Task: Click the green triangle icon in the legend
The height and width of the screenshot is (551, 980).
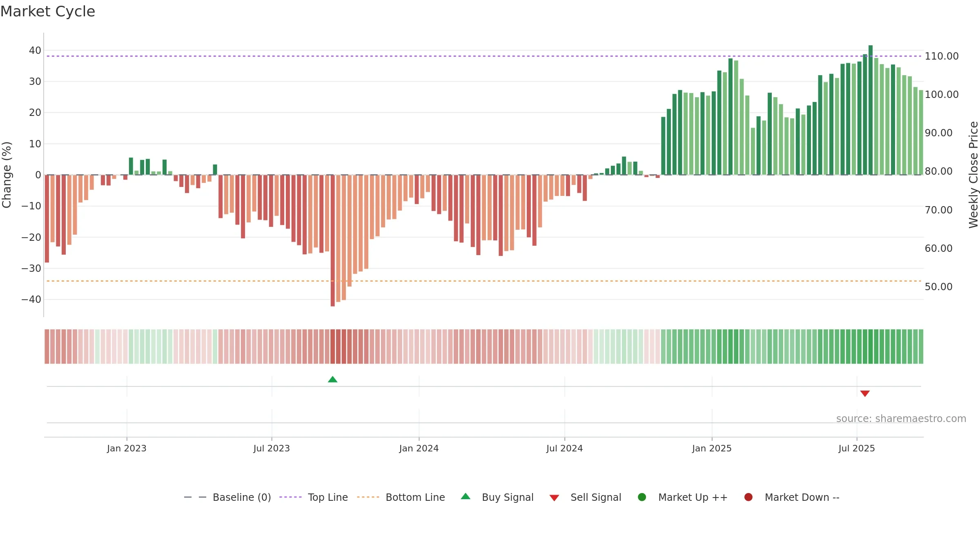Action: tap(465, 496)
